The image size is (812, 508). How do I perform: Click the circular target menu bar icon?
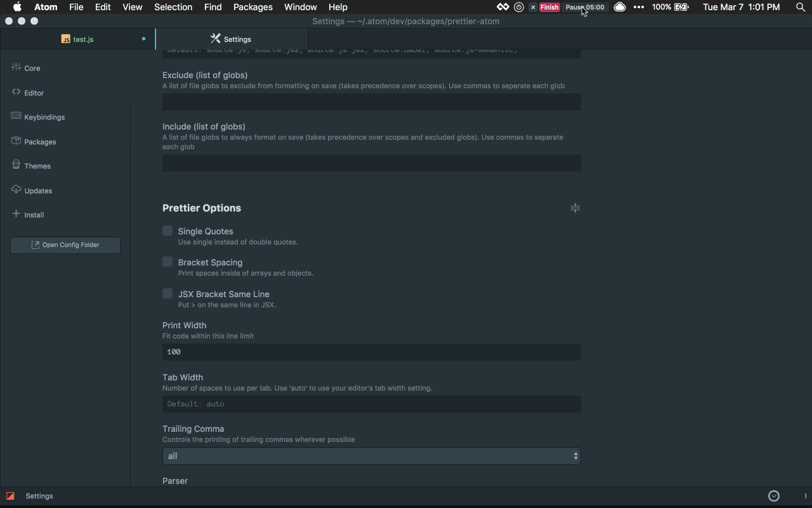click(x=519, y=7)
